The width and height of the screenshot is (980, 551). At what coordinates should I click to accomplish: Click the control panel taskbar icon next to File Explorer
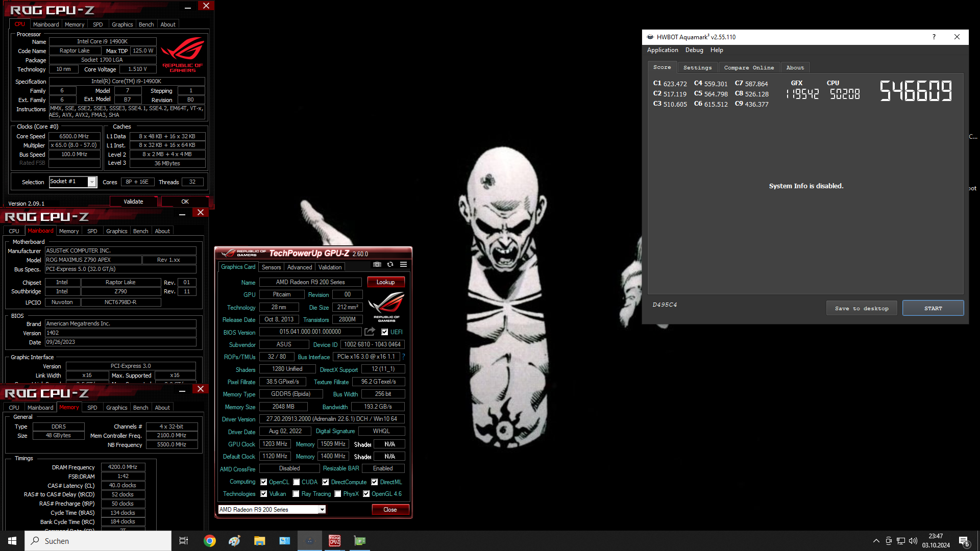point(285,541)
